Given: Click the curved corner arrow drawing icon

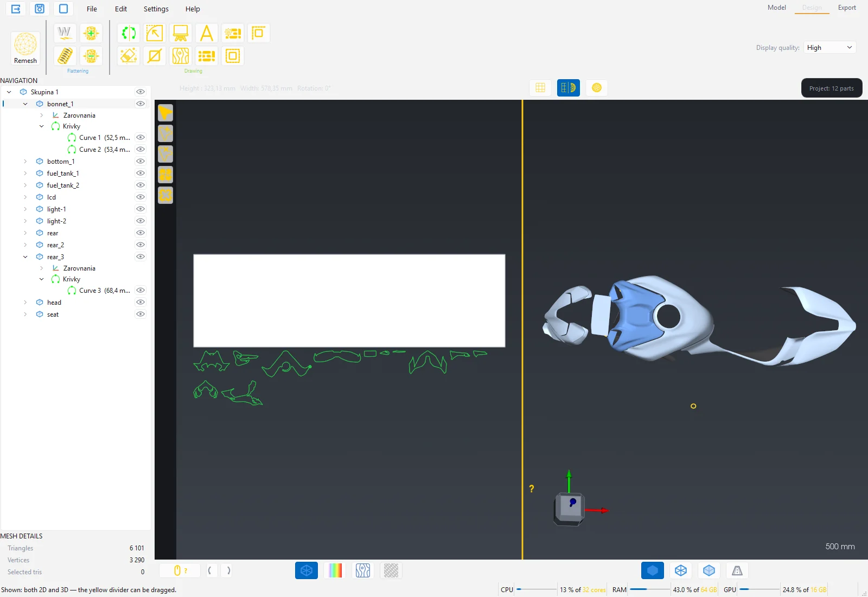Looking at the screenshot, I should pyautogui.click(x=155, y=33).
